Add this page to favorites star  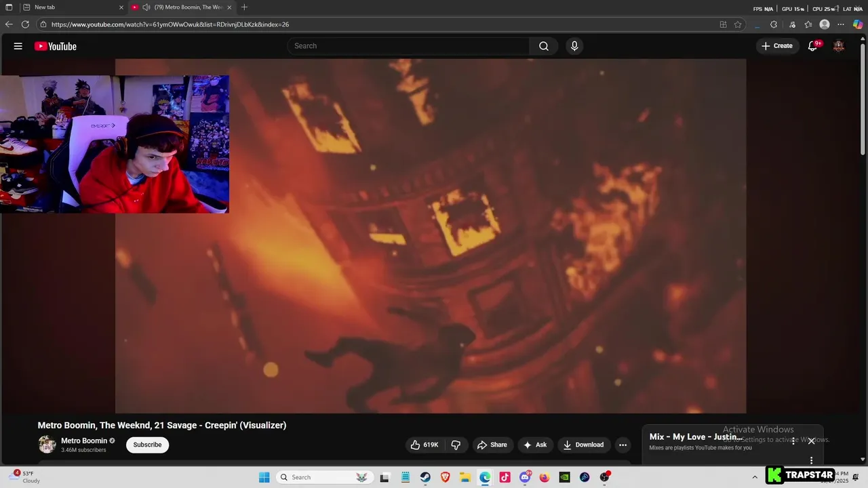coord(738,24)
